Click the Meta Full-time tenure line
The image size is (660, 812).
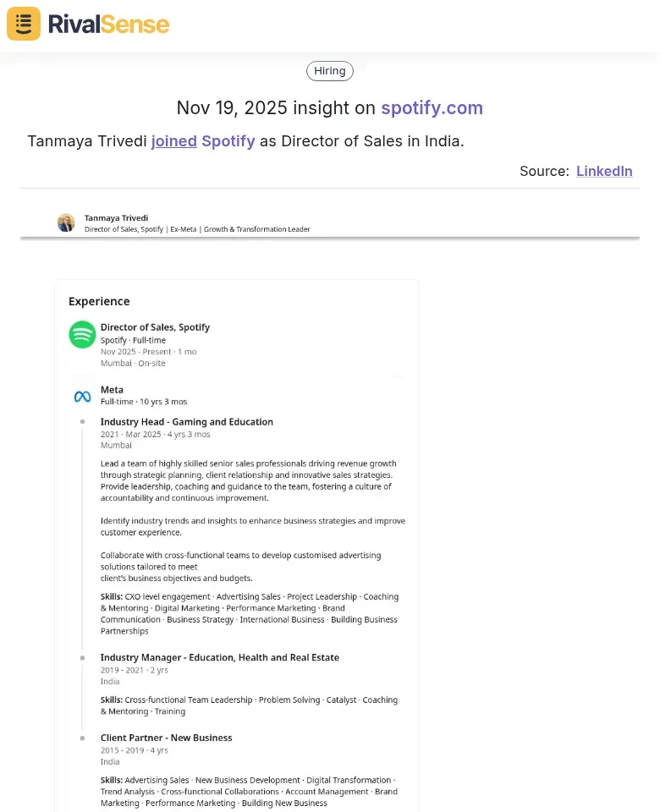pos(135,401)
